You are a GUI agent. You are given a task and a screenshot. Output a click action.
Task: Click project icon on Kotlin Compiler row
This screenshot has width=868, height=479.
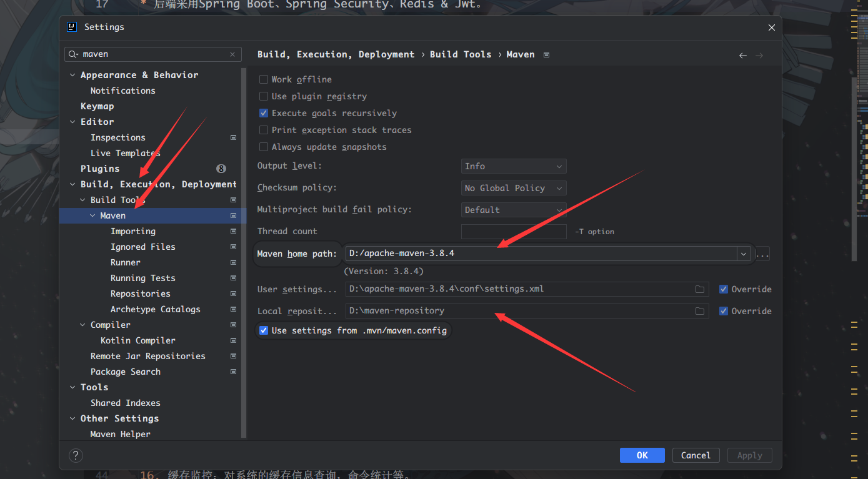(233, 340)
